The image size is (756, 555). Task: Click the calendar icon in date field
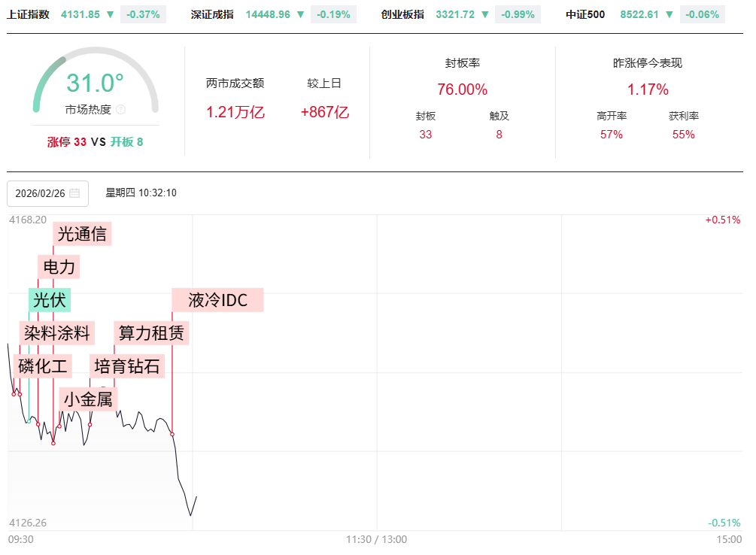point(74,193)
